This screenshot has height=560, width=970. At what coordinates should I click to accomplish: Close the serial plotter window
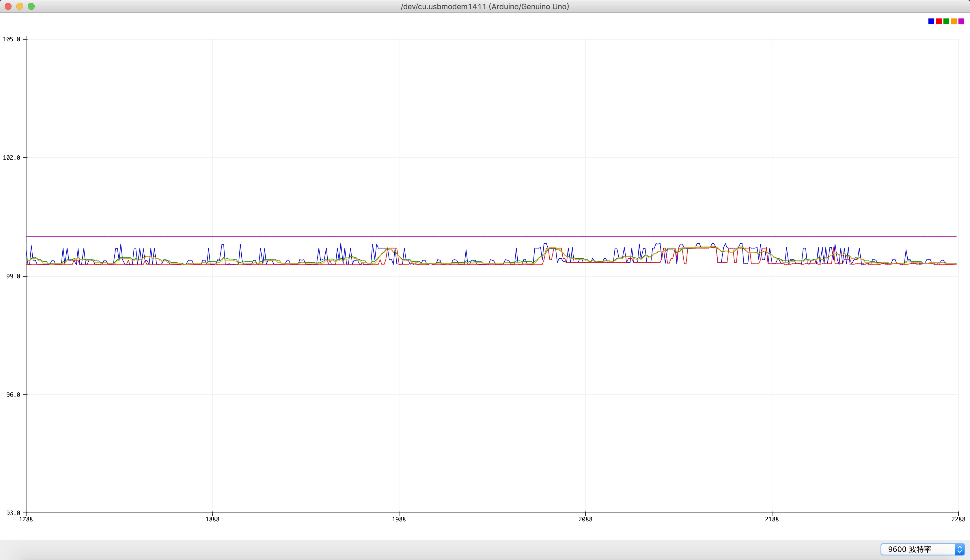coord(8,6)
